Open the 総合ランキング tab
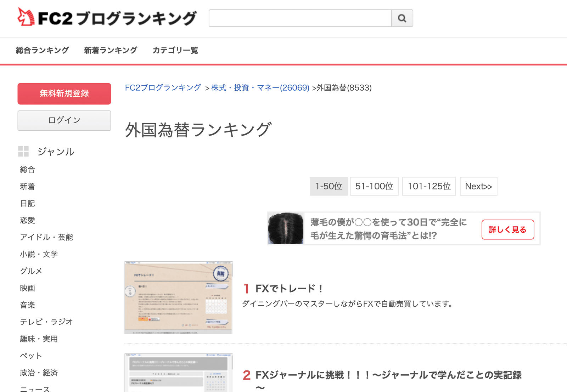567x392 pixels. click(43, 50)
